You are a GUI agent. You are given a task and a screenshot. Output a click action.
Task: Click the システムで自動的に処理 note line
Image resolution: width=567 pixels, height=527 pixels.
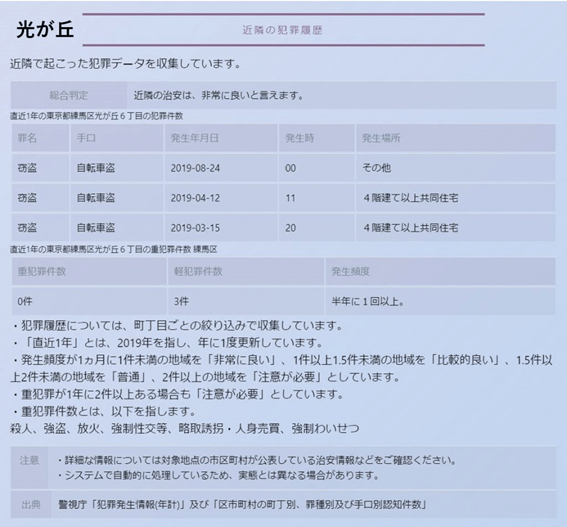point(218,475)
